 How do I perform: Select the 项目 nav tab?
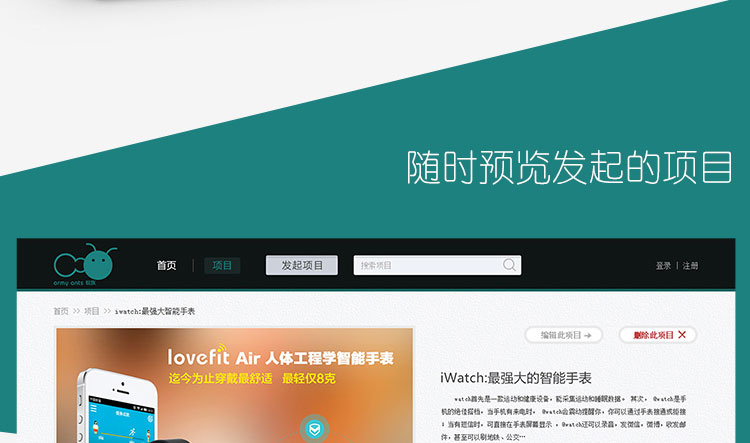tap(222, 266)
